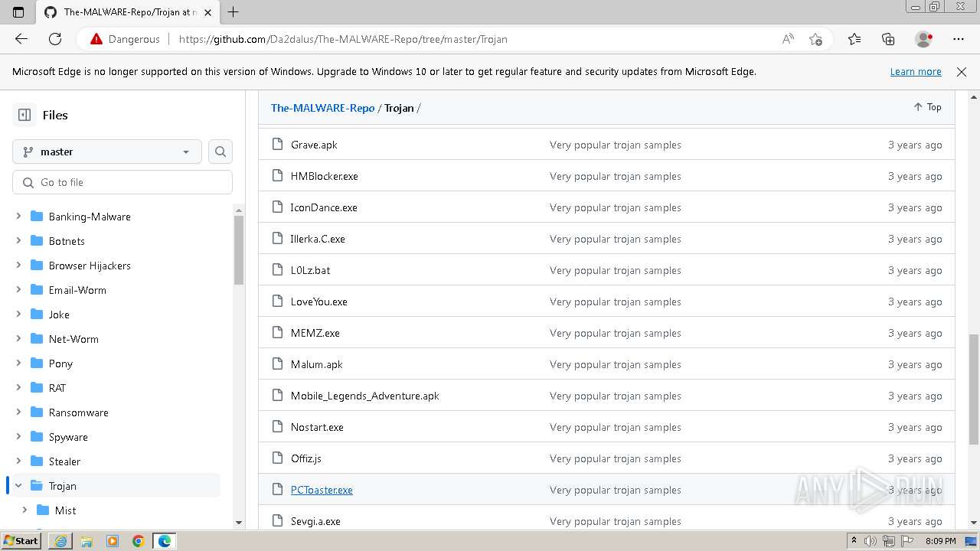Open Stealer folder in tree
The image size is (980, 551).
coord(64,461)
